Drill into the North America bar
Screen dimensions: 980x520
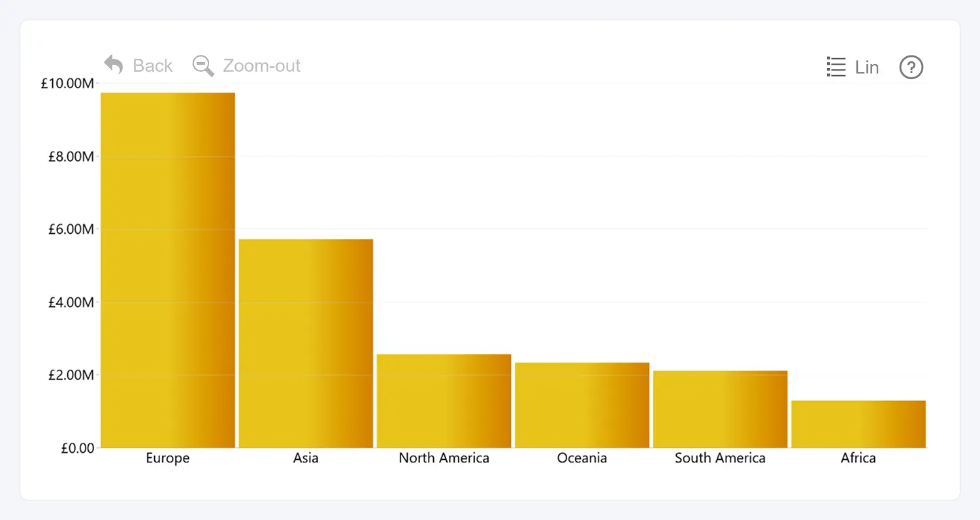pyautogui.click(x=444, y=400)
